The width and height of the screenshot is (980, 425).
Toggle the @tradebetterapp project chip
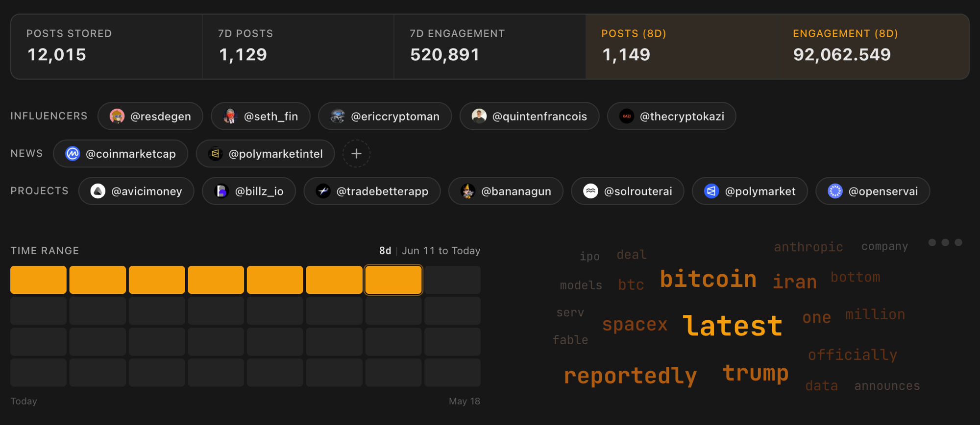[x=372, y=191]
